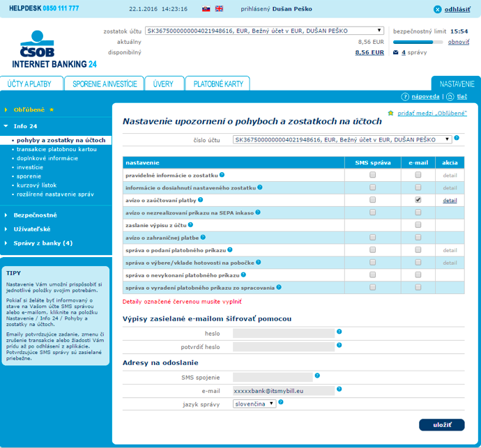
Task: Switch language using the Slovak flag
Action: point(205,8)
